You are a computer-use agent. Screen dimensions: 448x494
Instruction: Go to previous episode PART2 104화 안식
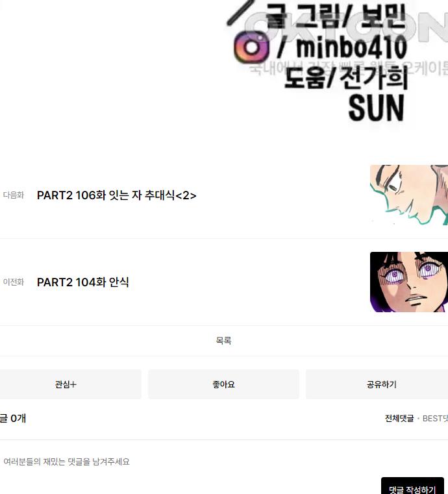coord(83,282)
